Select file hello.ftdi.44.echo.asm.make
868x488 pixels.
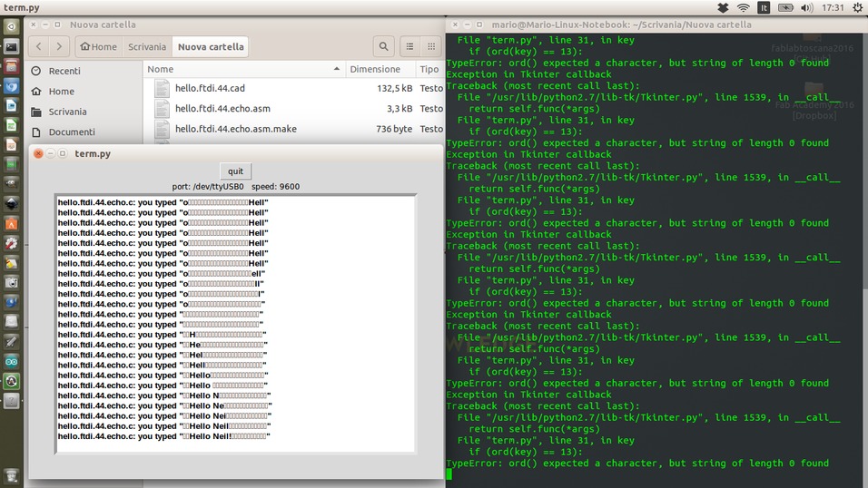coord(236,129)
